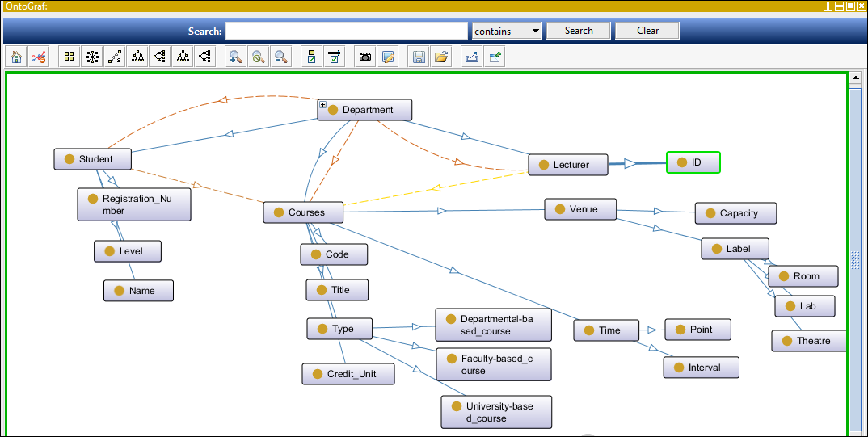Click the zoom in magnifier icon

pyautogui.click(x=236, y=57)
